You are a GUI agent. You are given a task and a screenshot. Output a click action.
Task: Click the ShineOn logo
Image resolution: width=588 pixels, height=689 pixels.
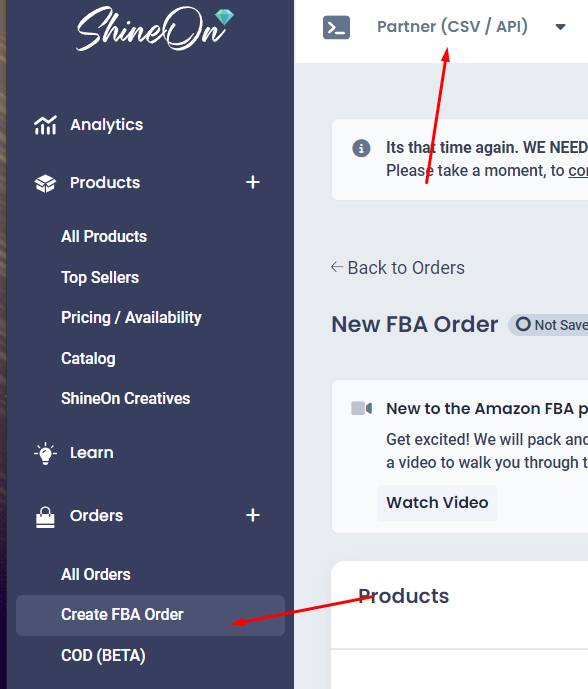pos(155,29)
